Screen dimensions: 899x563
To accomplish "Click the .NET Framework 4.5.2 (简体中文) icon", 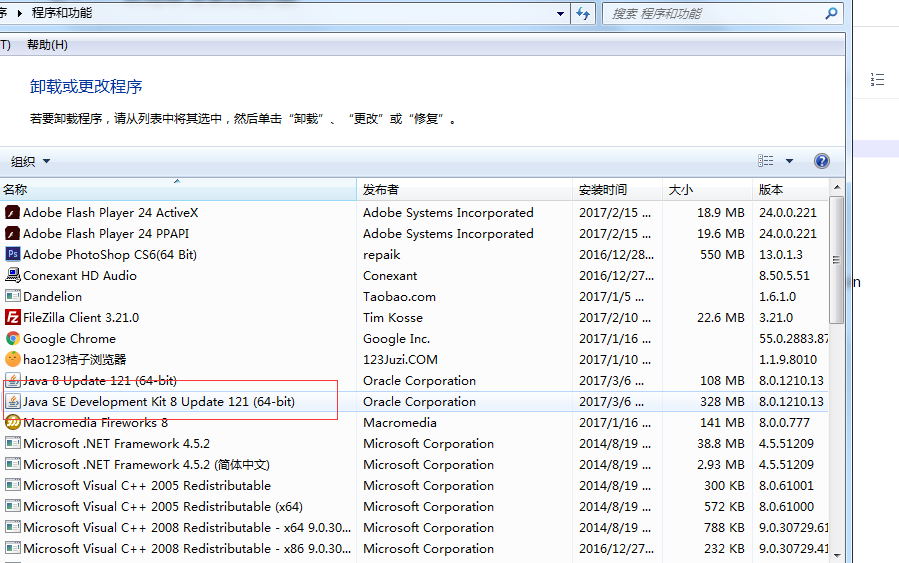I will point(13,465).
